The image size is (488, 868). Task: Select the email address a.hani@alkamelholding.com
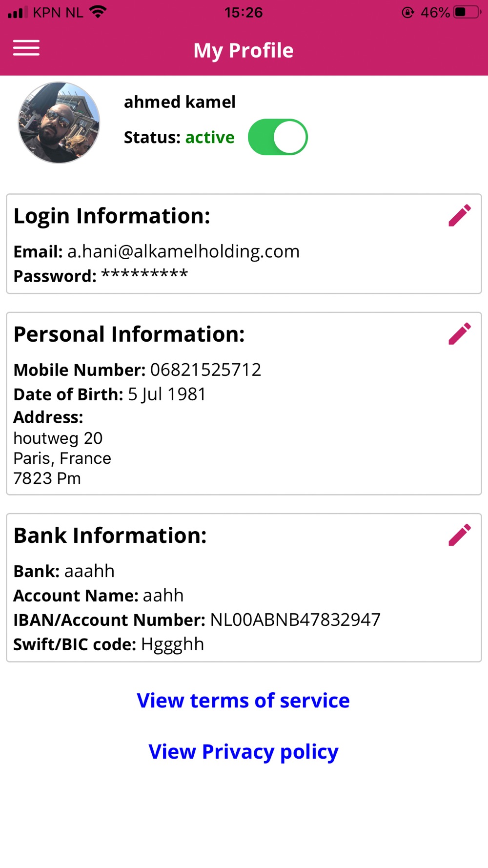183,251
